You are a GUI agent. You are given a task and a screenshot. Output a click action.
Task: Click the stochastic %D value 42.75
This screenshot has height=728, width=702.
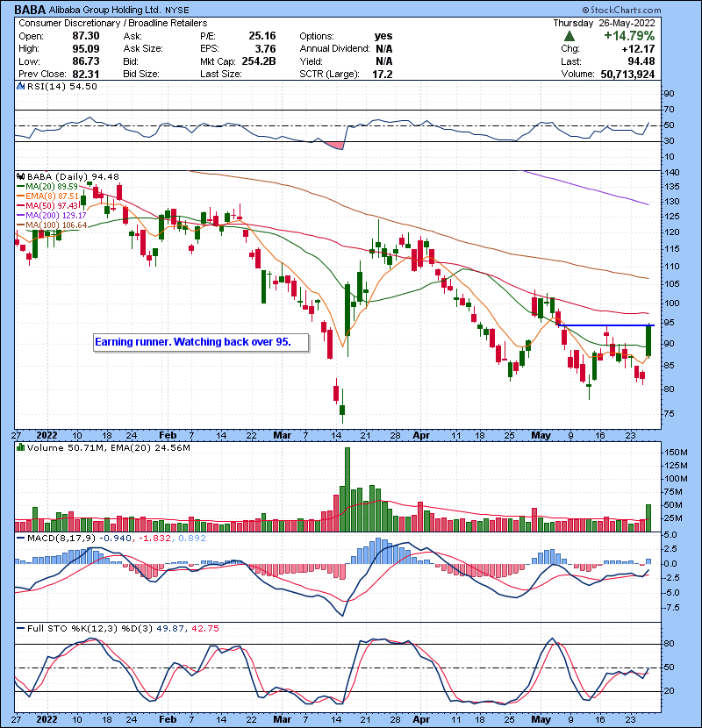click(x=204, y=628)
